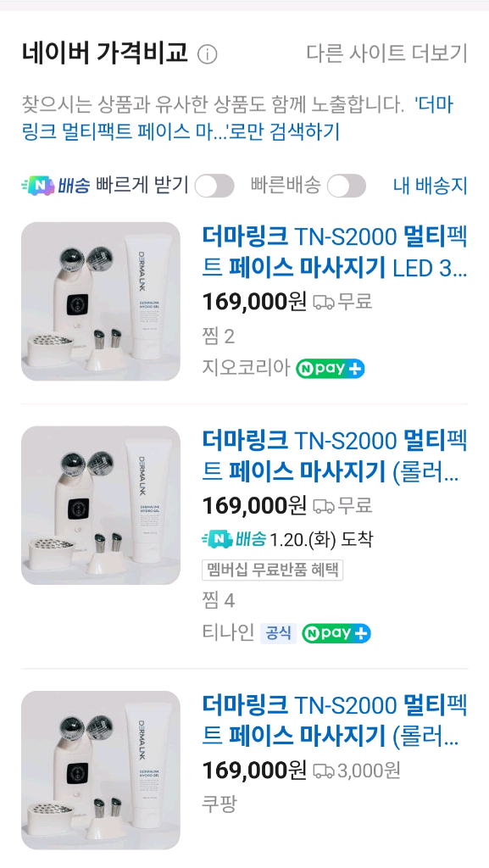Viewport: 489px width, 868px height.
Task: Enable the 빠르게 받기 delivery toggle
Action: 214,183
